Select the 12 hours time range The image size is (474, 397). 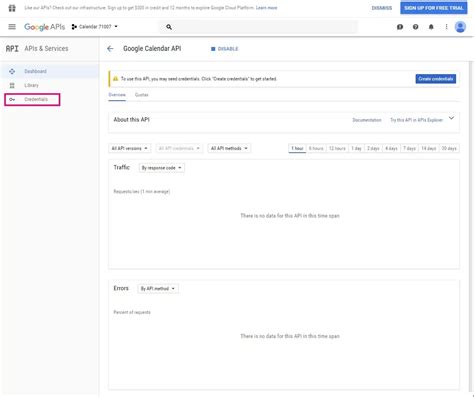tap(337, 148)
